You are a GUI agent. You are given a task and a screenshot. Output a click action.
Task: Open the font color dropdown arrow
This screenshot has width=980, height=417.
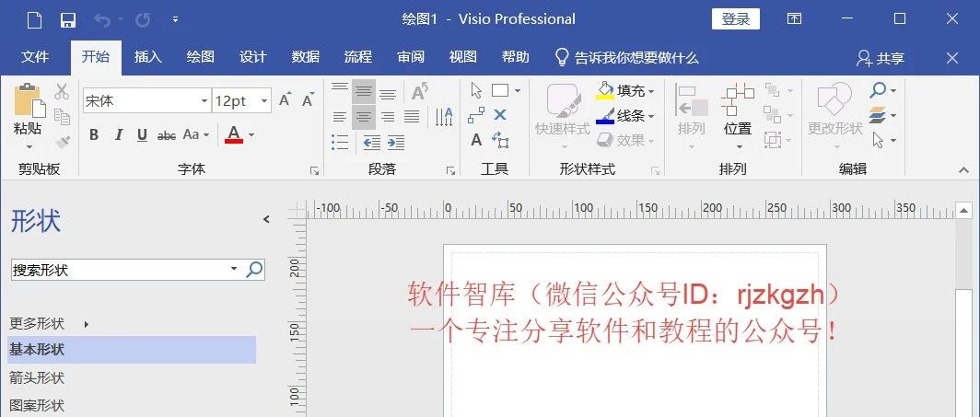(251, 134)
